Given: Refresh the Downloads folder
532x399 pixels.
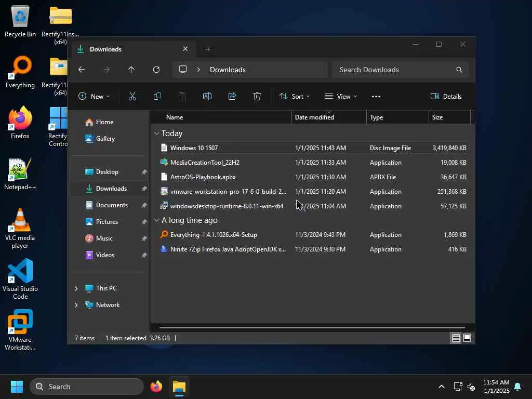Looking at the screenshot, I should 156,70.
